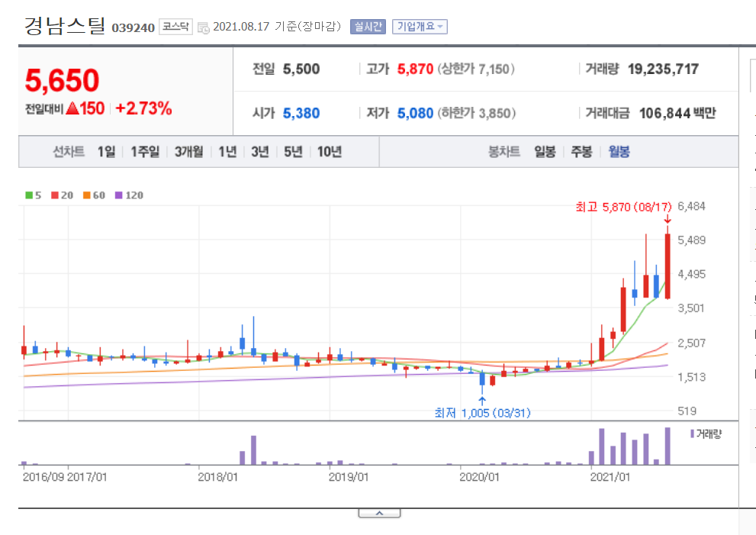Click the opening price 5,380 value
The width and height of the screenshot is (756, 535).
pos(301,114)
